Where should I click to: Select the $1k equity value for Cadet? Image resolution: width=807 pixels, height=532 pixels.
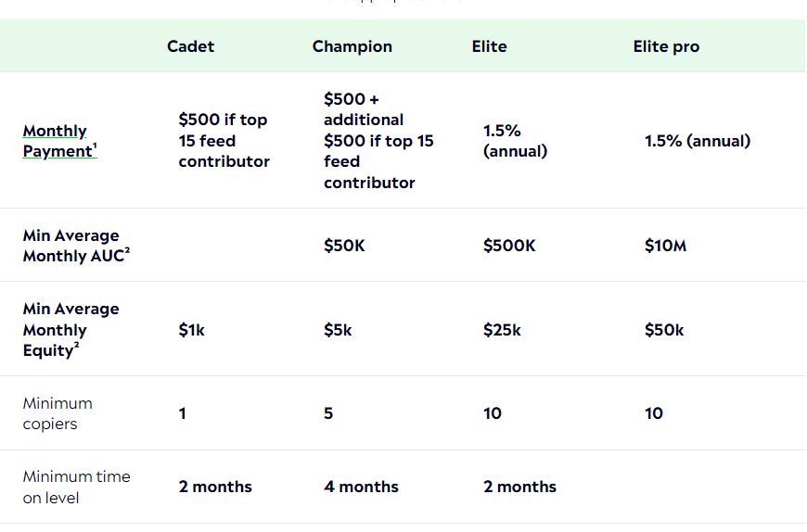click(191, 330)
